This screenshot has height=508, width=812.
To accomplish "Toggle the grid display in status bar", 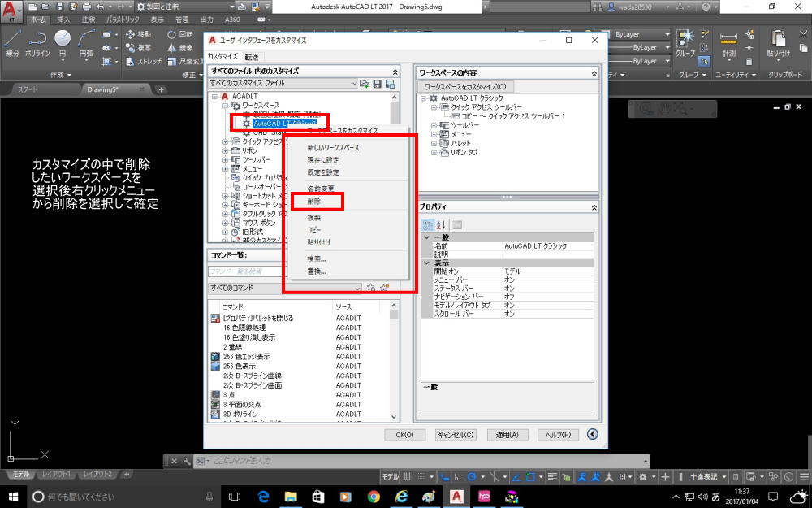I will point(407,477).
